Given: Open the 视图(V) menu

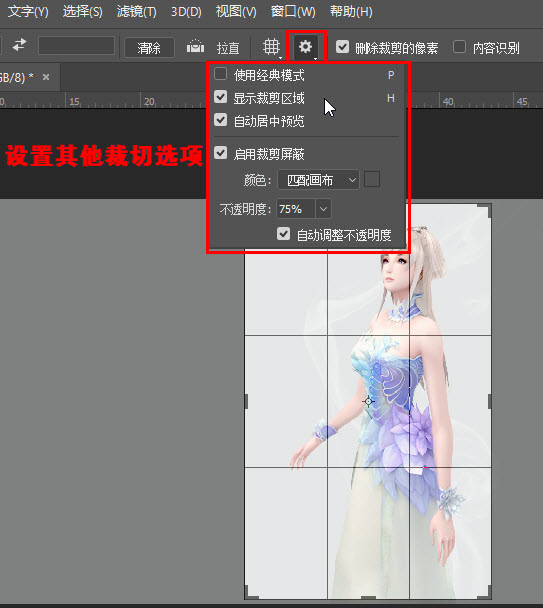Looking at the screenshot, I should pos(236,12).
